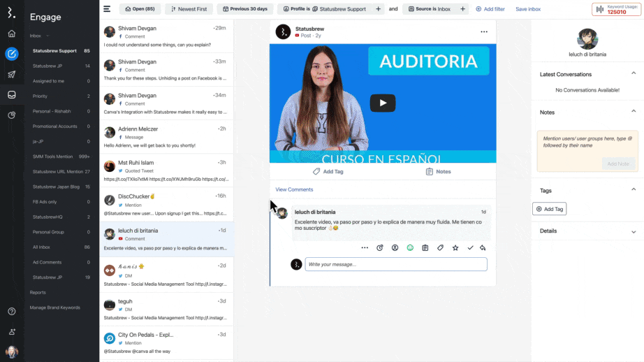The height and width of the screenshot is (362, 644).
Task: Mark the comment done with the checkmark icon
Action: point(470,247)
